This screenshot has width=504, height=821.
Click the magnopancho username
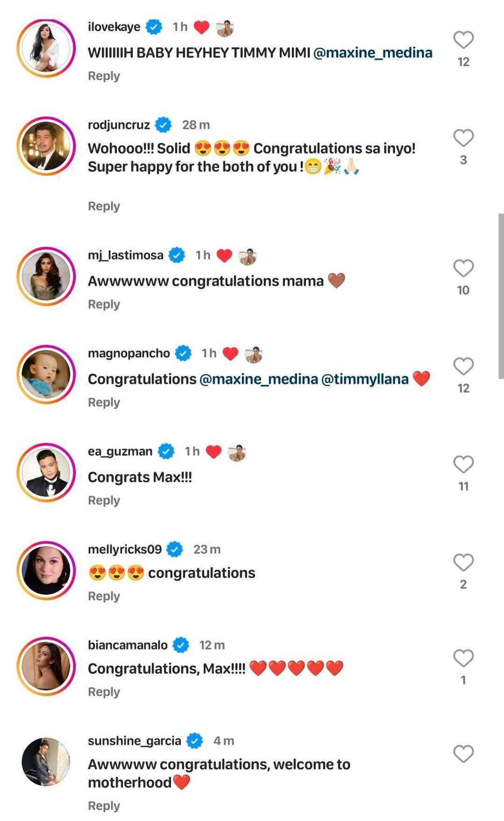(129, 354)
